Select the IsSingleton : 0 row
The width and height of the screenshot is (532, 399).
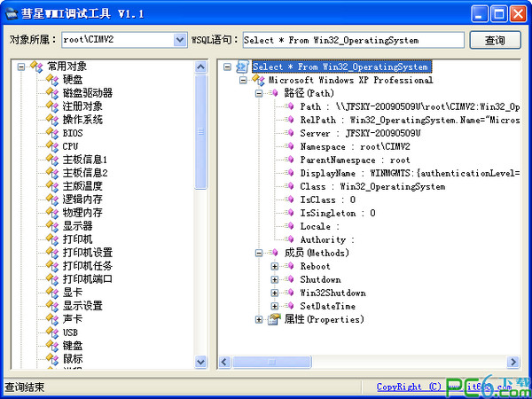338,213
